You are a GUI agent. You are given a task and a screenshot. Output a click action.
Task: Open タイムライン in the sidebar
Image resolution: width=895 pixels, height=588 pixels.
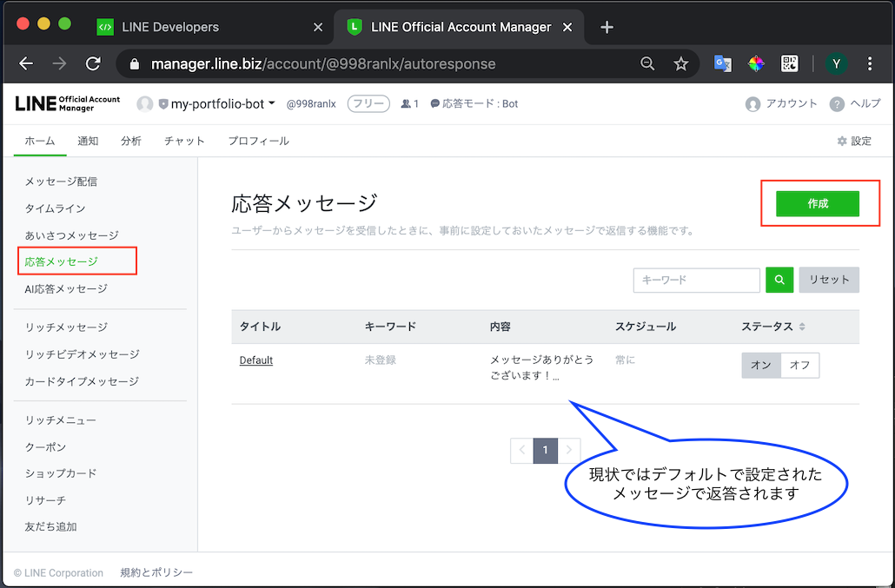click(56, 208)
